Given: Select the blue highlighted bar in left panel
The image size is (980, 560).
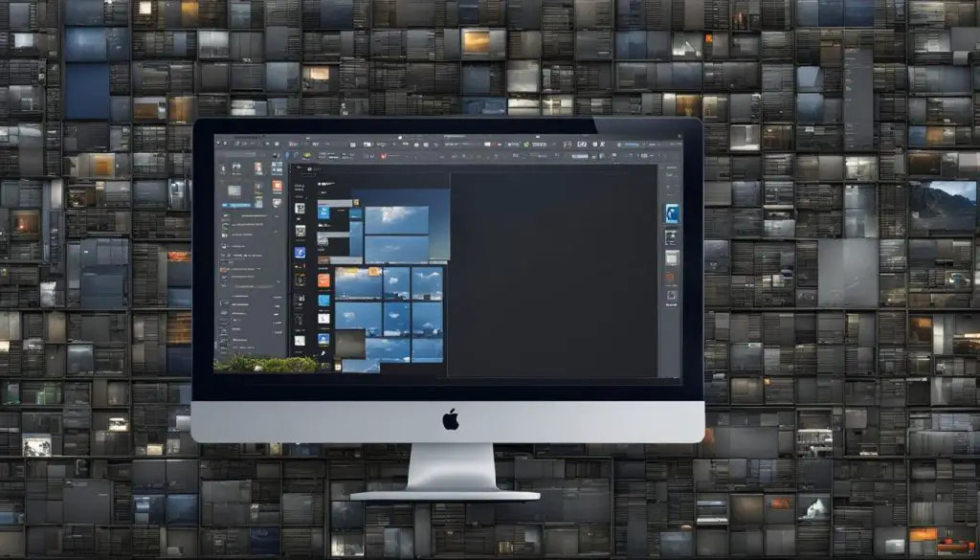Looking at the screenshot, I should pyautogui.click(x=237, y=205).
